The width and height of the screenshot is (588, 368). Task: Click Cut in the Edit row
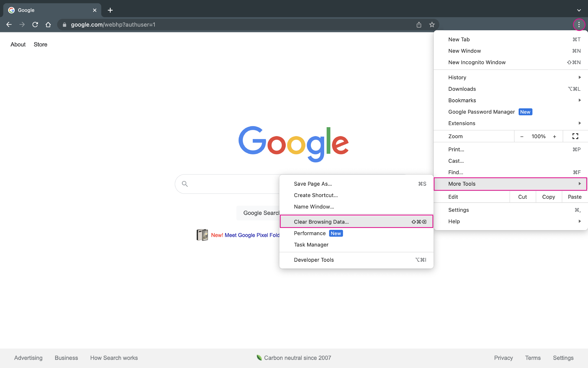(x=522, y=197)
